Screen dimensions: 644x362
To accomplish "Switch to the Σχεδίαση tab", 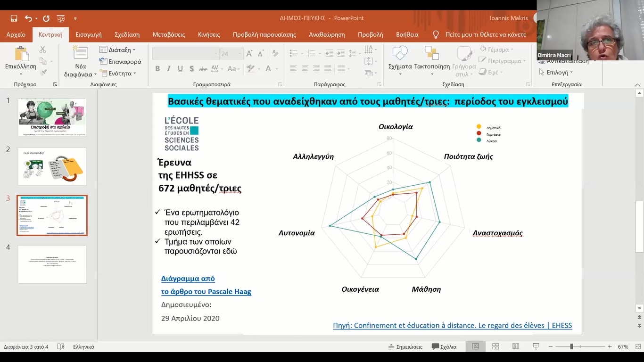I will click(127, 34).
